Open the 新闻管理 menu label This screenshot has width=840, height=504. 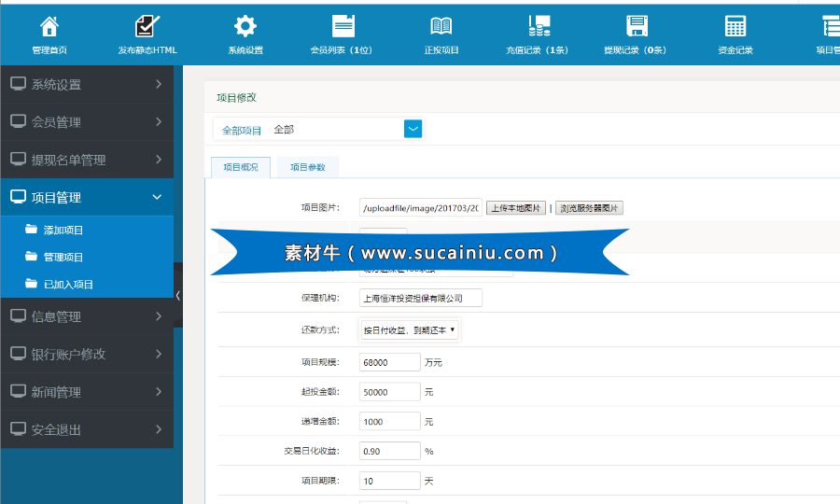tap(56, 392)
